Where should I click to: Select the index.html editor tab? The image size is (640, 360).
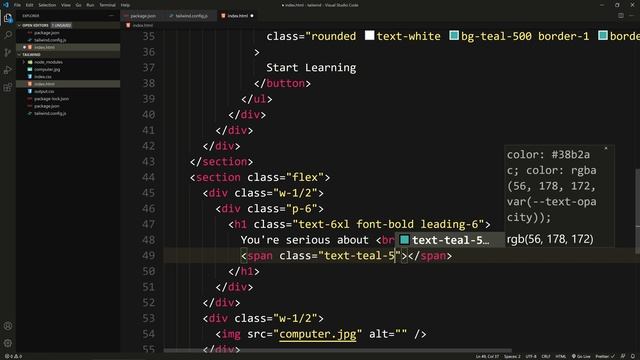pos(237,16)
